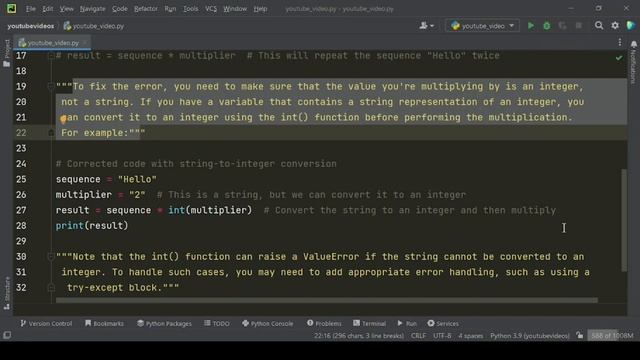
Task: Click line number 25 in gutter
Action: pyautogui.click(x=21, y=179)
